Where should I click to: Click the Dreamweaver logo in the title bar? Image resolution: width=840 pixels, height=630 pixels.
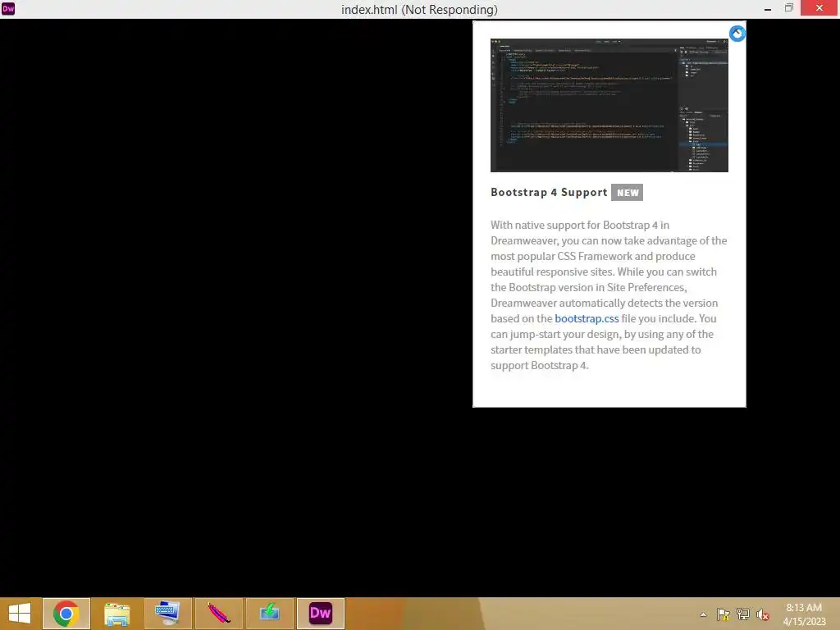point(8,8)
